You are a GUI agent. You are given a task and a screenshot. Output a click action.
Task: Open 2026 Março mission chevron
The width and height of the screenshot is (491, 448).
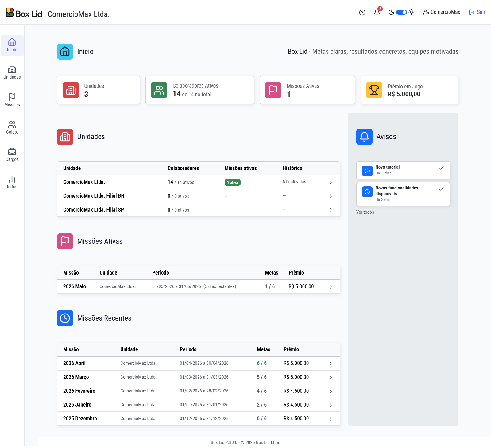click(331, 377)
